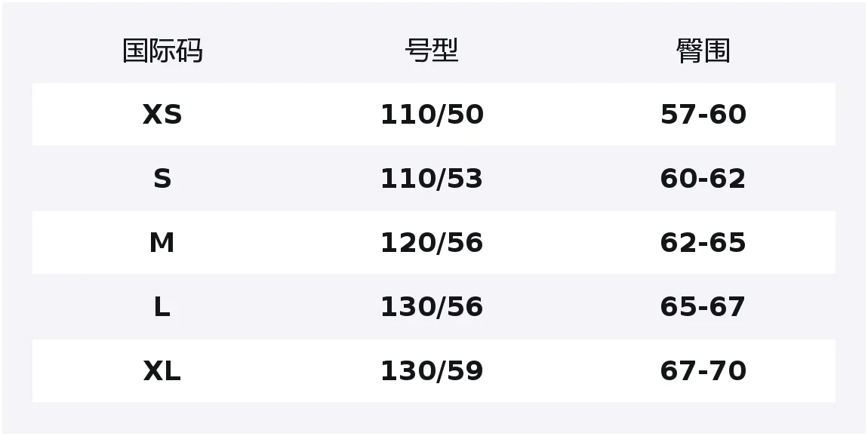Click the 62-65 hip measurement
The height and width of the screenshot is (436, 868).
click(703, 243)
